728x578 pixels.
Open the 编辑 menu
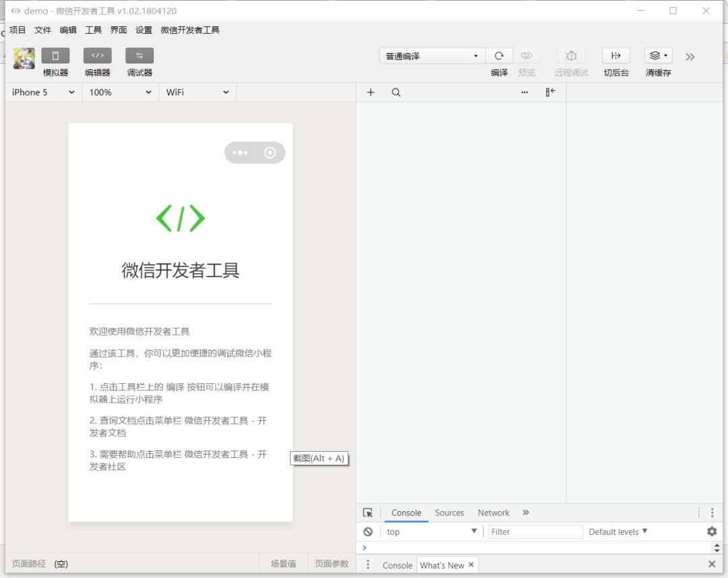pos(68,30)
